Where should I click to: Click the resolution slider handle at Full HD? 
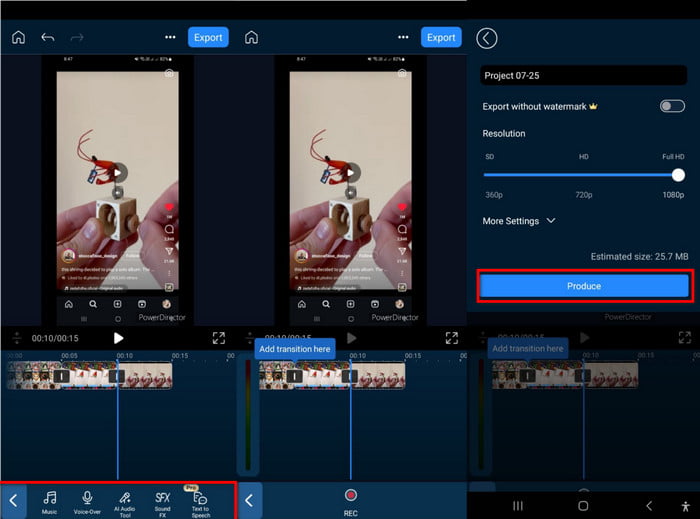tap(678, 175)
